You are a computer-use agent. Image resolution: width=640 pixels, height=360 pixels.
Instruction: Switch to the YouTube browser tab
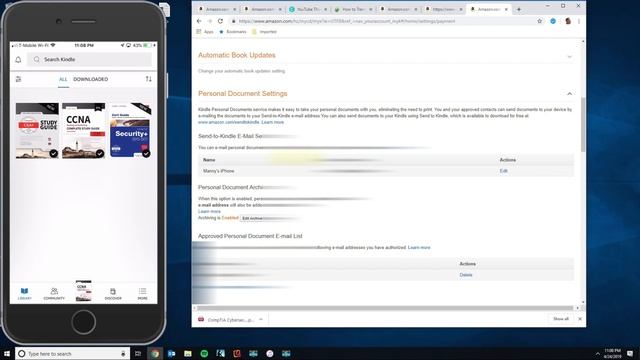pos(308,9)
